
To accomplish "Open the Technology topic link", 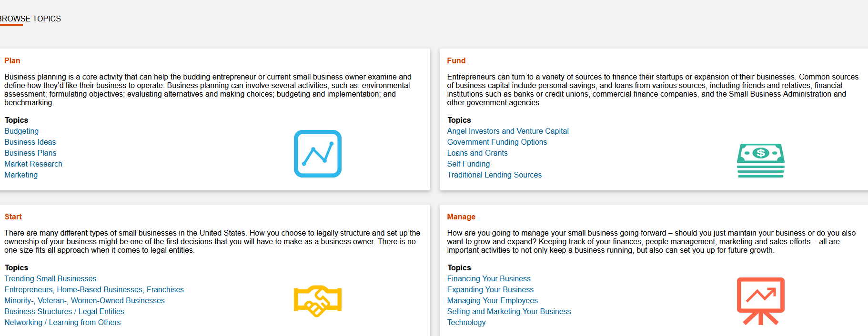I will 466,322.
